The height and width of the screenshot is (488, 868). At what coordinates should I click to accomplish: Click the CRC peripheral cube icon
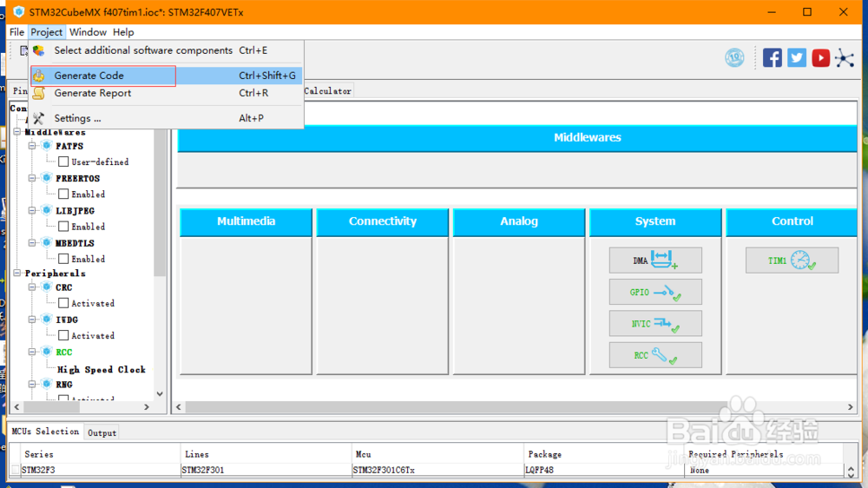tap(47, 287)
